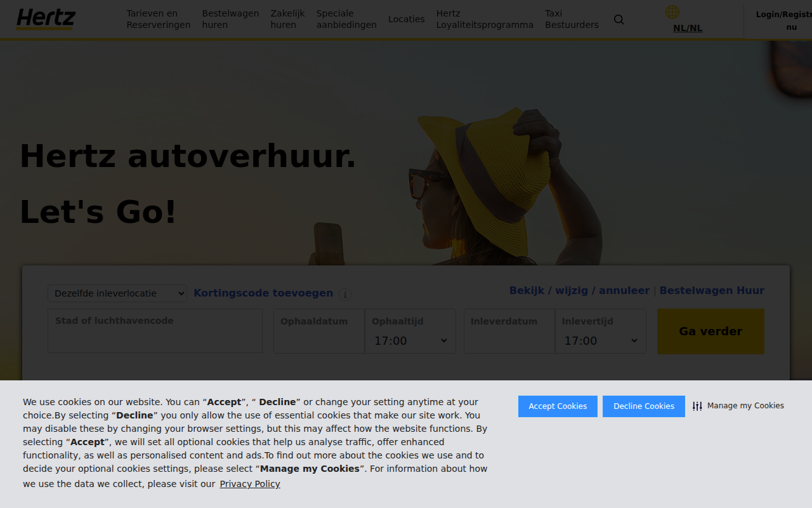Image resolution: width=812 pixels, height=508 pixels.
Task: Click Kortingscode toevoegen link
Action: [263, 293]
